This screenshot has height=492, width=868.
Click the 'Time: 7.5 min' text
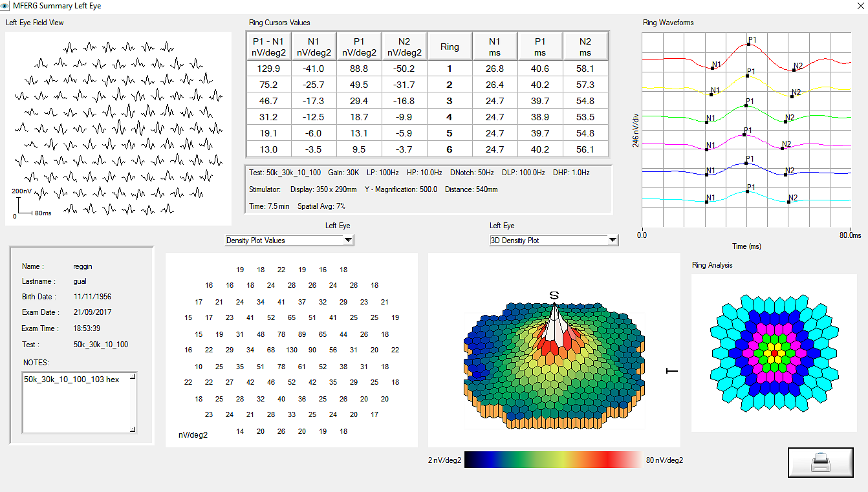point(269,206)
